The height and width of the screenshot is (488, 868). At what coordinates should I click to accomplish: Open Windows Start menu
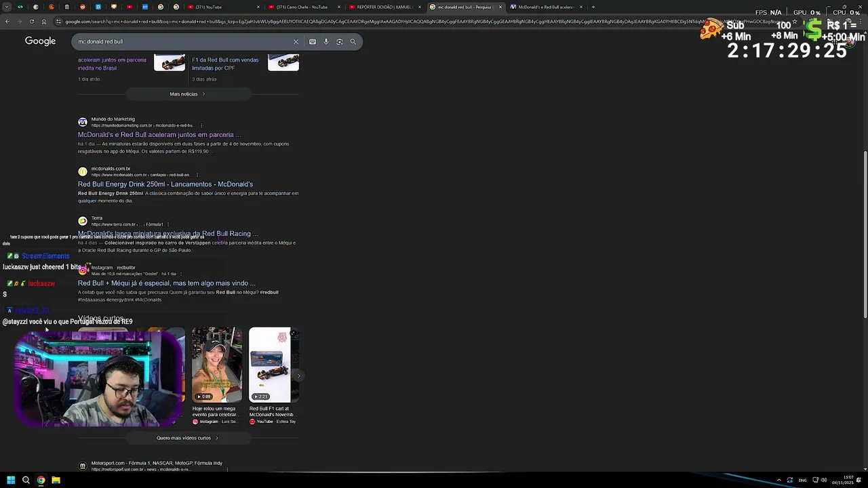coord(11,480)
